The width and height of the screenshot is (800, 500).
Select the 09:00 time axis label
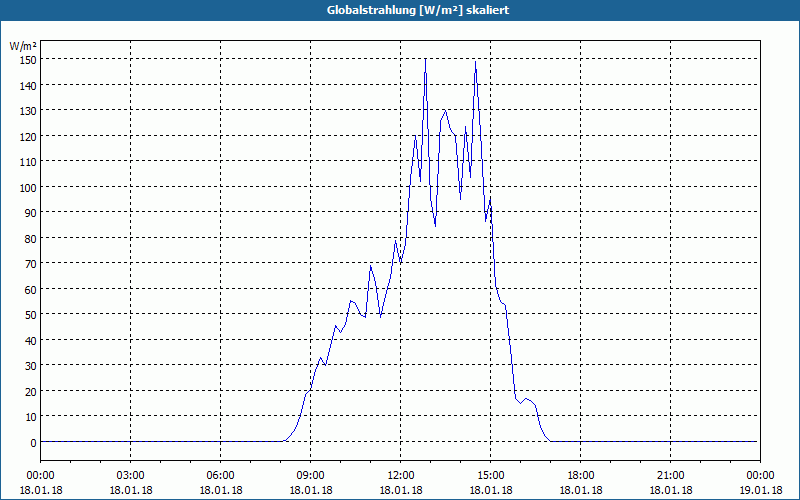(311, 476)
